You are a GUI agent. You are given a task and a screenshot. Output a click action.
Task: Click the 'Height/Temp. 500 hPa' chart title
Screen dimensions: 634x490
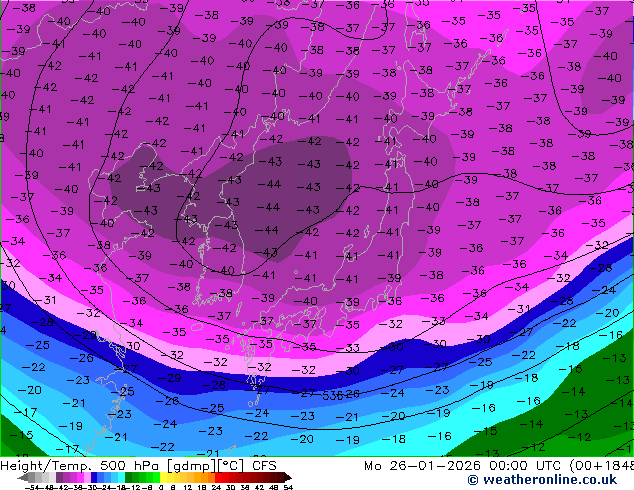pos(80,466)
